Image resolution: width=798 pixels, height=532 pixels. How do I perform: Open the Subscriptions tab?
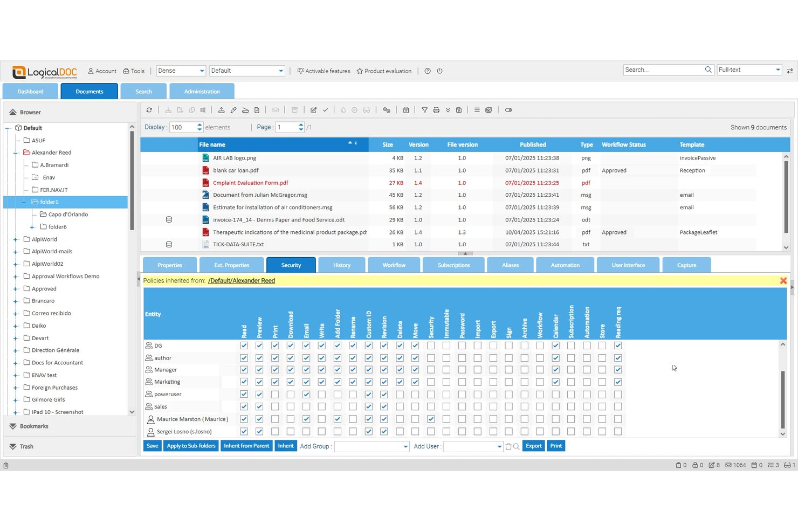click(x=453, y=265)
